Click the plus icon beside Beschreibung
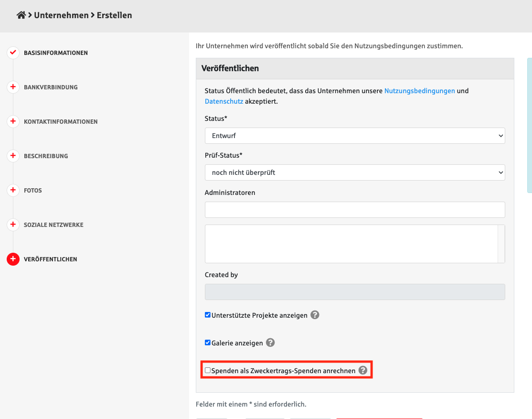Image resolution: width=532 pixels, height=419 pixels. (13, 156)
